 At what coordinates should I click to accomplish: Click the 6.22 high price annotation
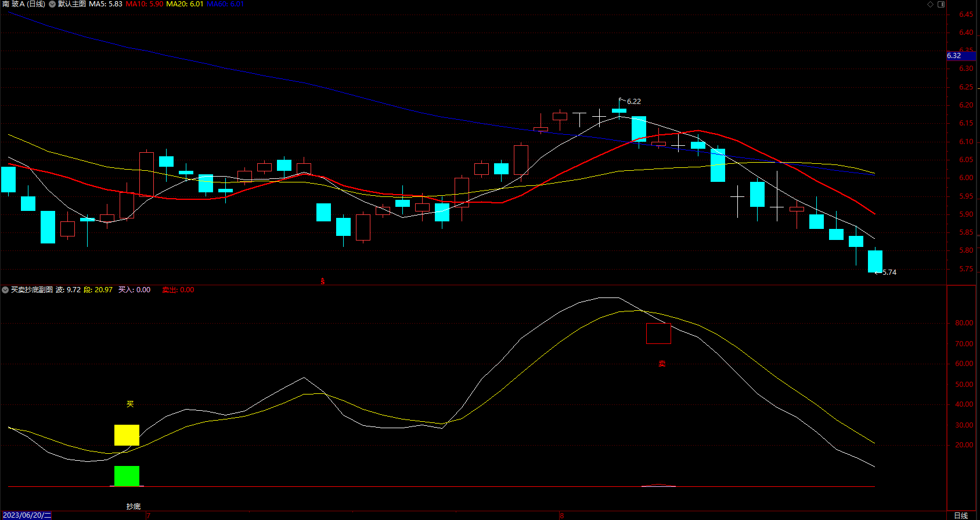tap(634, 102)
